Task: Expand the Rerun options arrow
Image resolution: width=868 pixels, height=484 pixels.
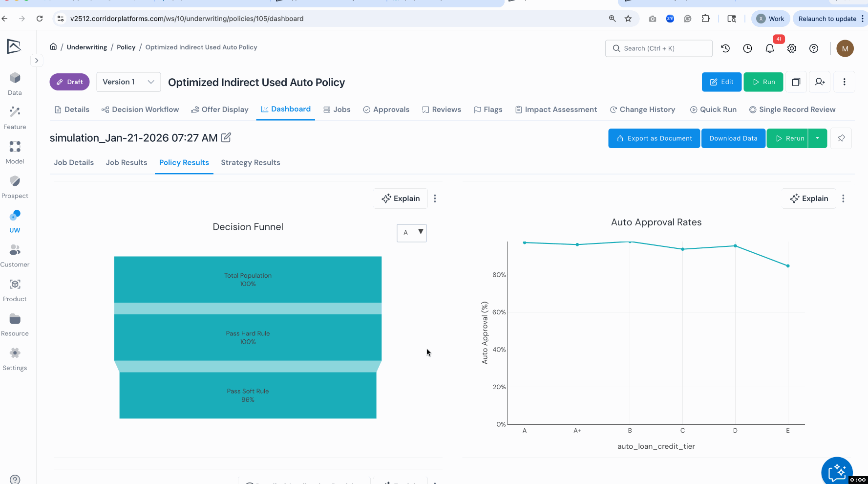Action: click(817, 138)
